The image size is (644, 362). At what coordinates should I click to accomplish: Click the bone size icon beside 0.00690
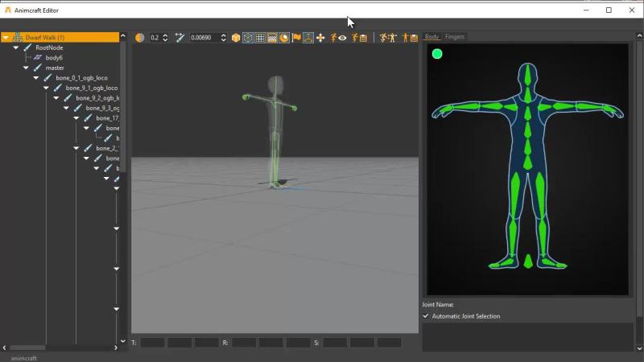click(x=180, y=38)
